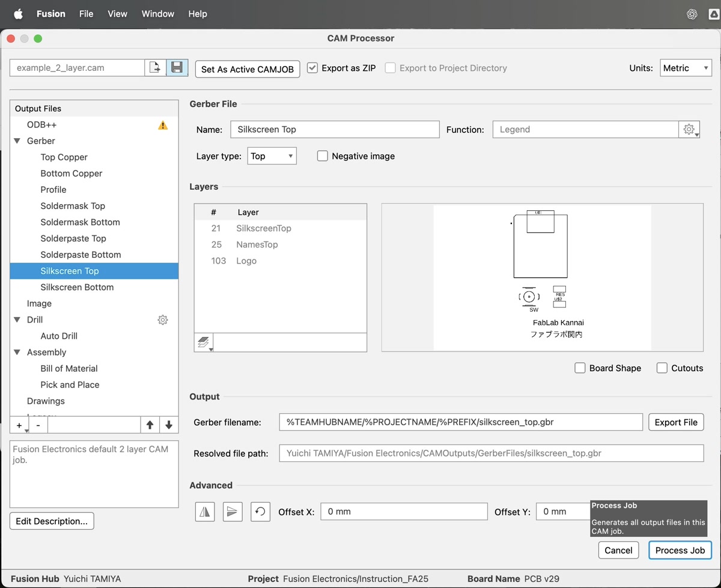Select the Silkscreen Bottom output

point(77,287)
